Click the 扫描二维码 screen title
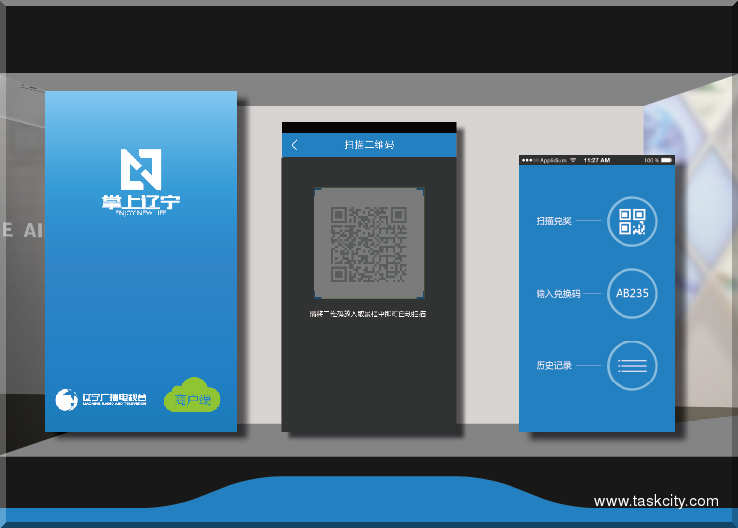The image size is (738, 528). [x=369, y=146]
